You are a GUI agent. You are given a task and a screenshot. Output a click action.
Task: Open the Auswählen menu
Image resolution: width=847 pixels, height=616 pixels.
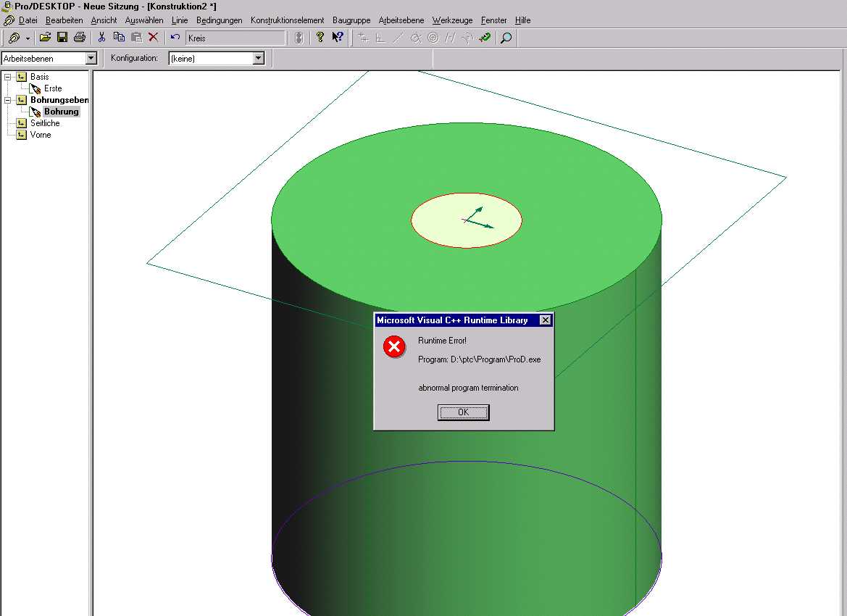click(144, 20)
